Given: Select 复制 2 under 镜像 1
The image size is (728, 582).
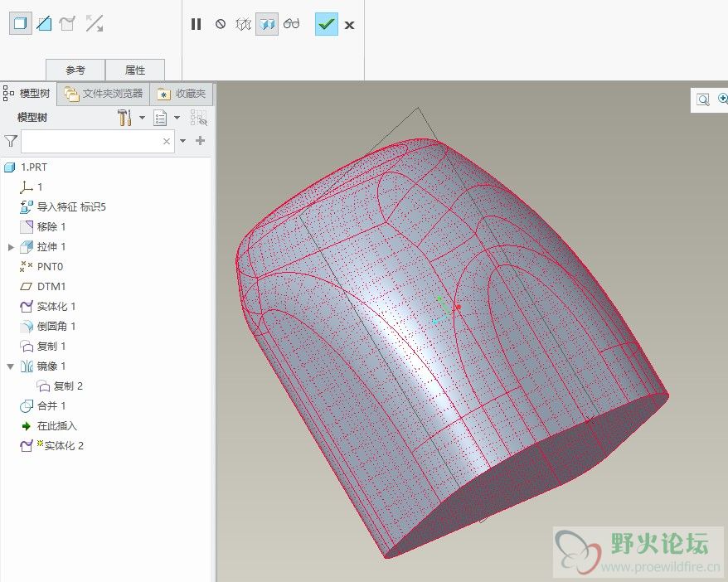Looking at the screenshot, I should [x=68, y=386].
